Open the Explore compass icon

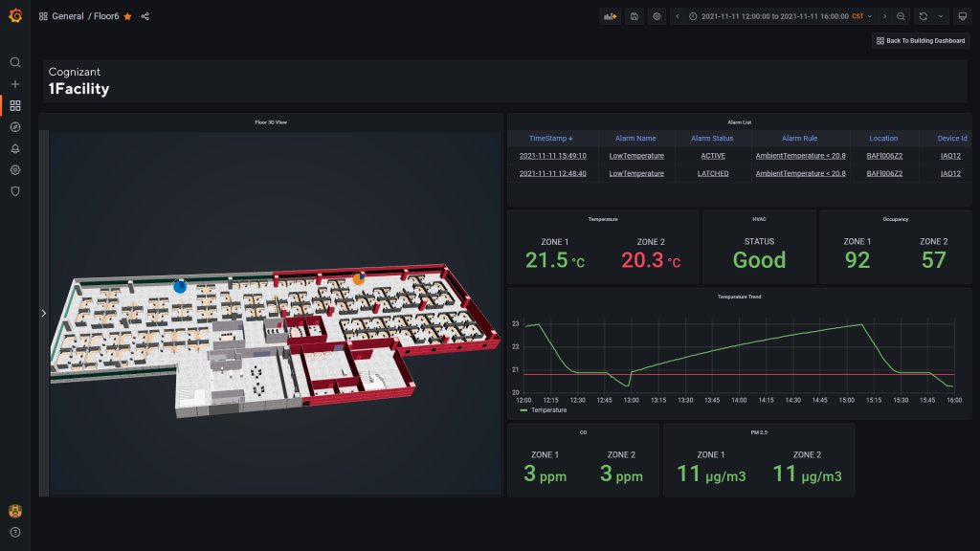click(x=15, y=126)
